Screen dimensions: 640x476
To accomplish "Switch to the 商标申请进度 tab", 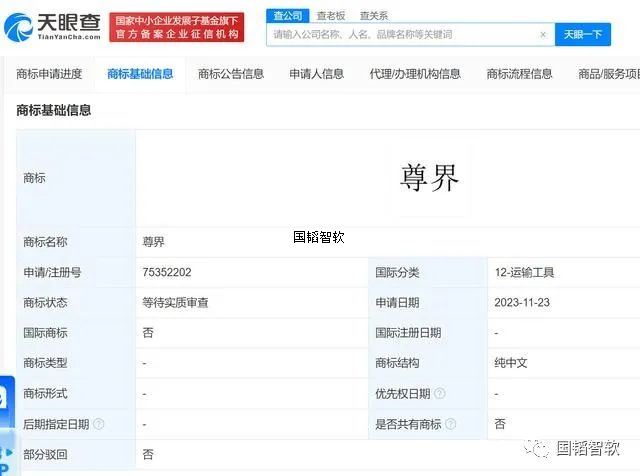I will (x=49, y=74).
